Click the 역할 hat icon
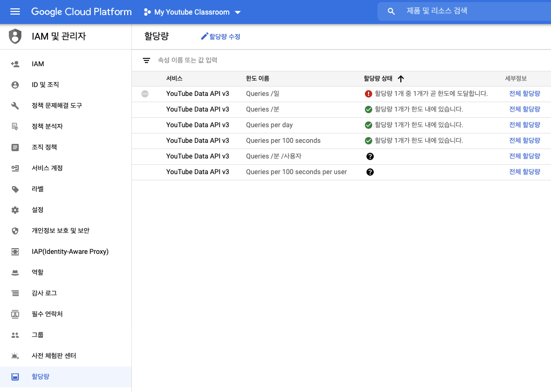This screenshot has height=392, width=551. click(x=15, y=272)
